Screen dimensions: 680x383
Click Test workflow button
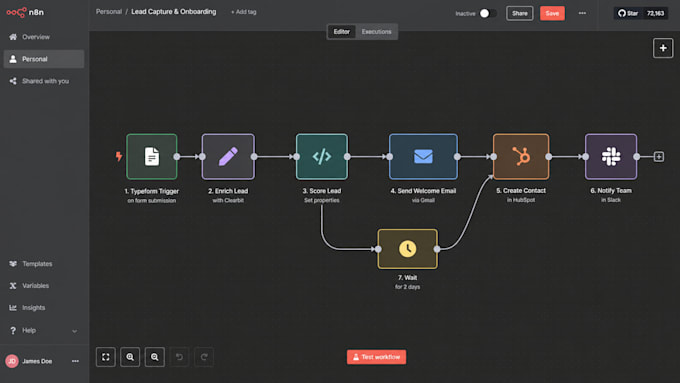pos(376,357)
